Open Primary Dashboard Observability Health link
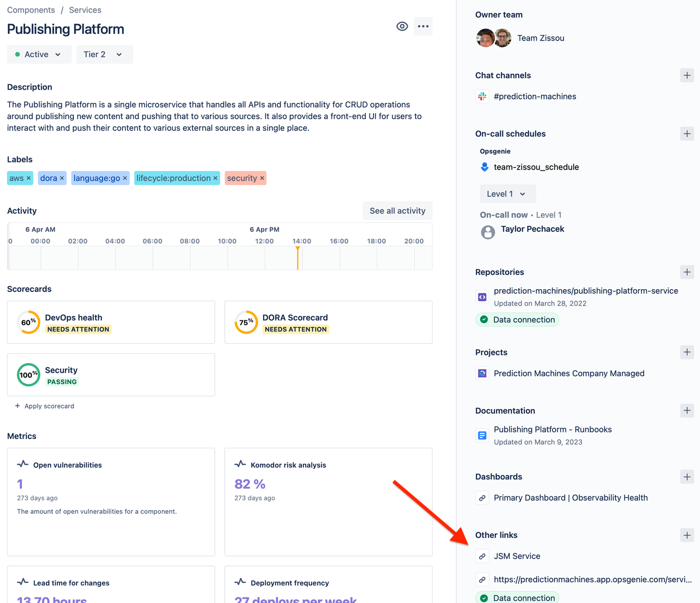700x603 pixels. coord(570,498)
